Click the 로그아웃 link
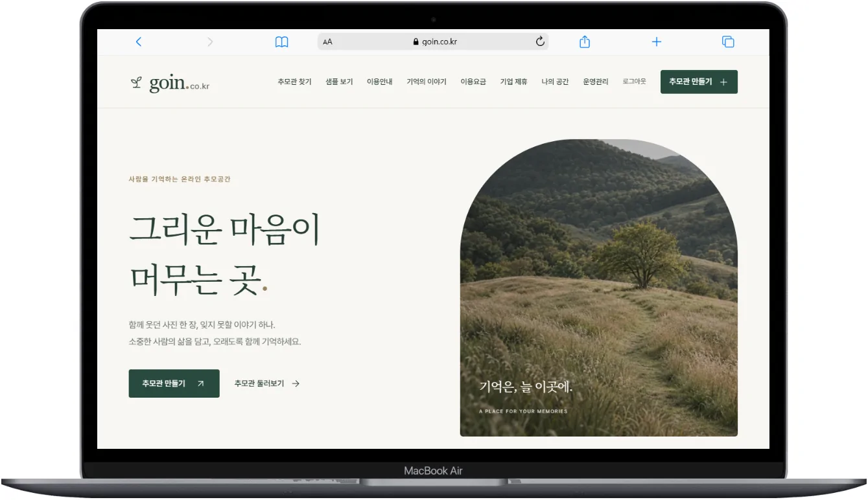This screenshot has height=500, width=868. tap(635, 82)
